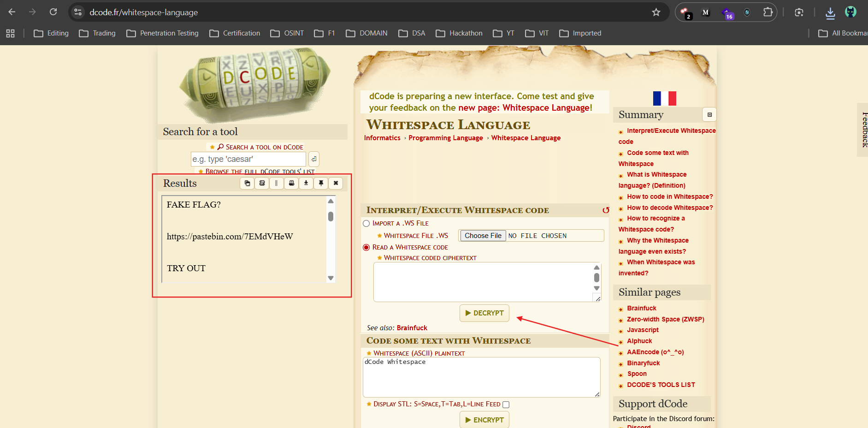Open the OSINT bookmarks folder

(287, 33)
